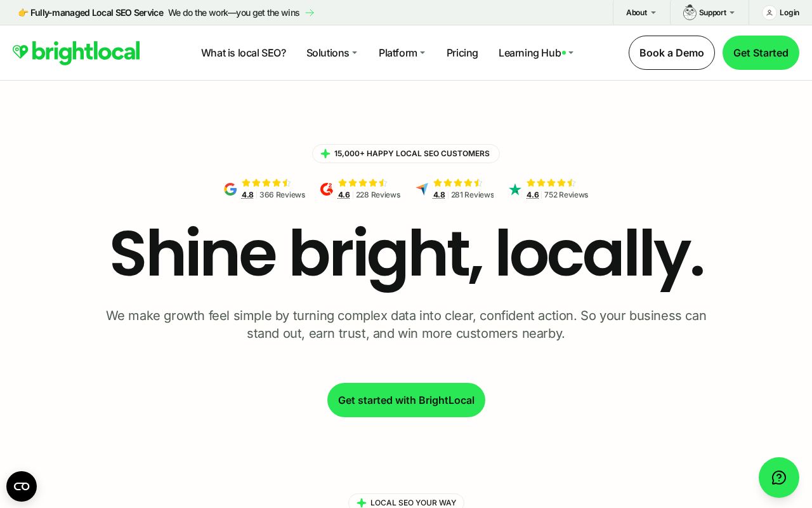The width and height of the screenshot is (812, 508).
Task: Expand the Learning Hub dropdown
Action: tap(536, 53)
